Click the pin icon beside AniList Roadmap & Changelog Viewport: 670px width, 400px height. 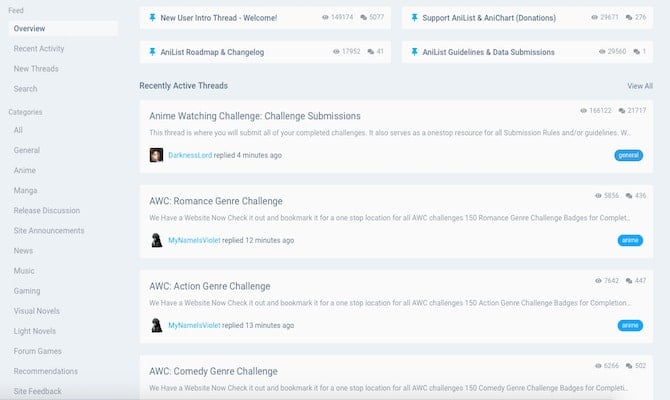click(151, 52)
